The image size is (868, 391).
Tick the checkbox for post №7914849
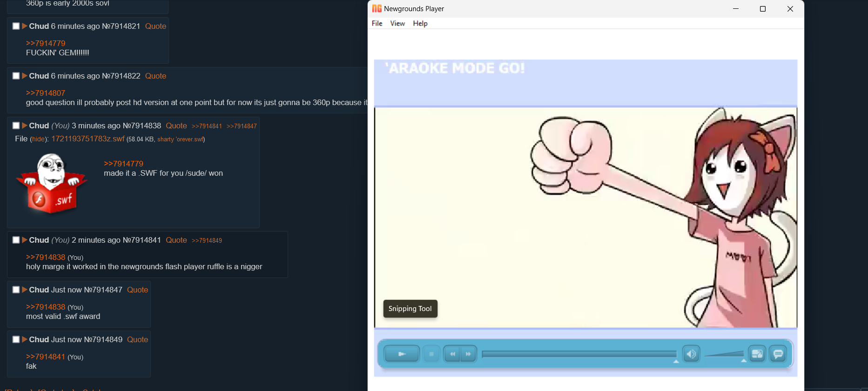coord(16,339)
